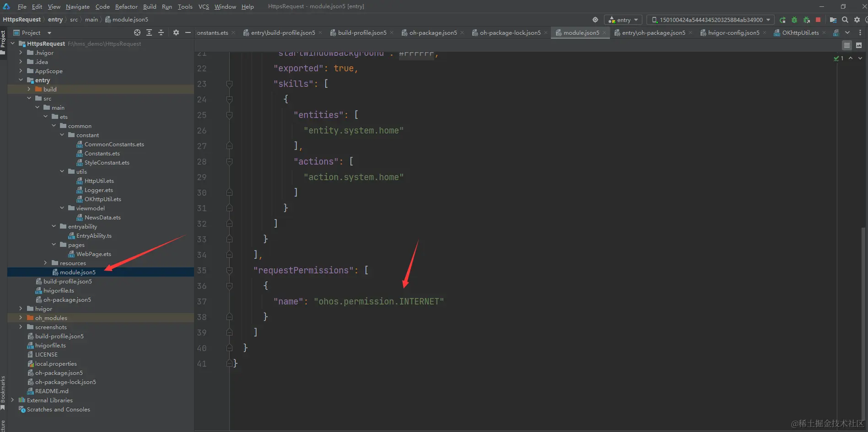Screen dimensions: 868x432
Task: Select HttpUtil.ets in the project tree
Action: pos(99,181)
